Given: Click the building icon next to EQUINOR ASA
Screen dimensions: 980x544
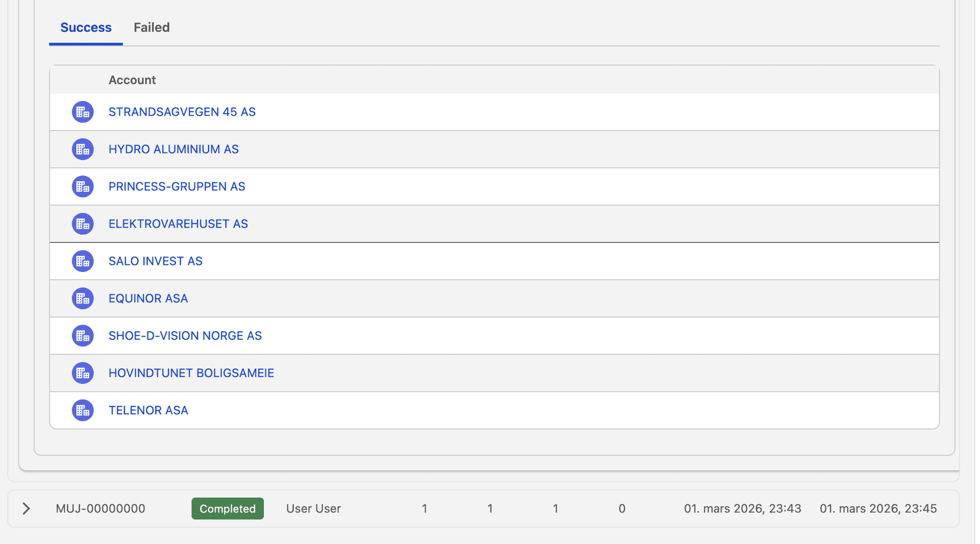Looking at the screenshot, I should [x=82, y=298].
